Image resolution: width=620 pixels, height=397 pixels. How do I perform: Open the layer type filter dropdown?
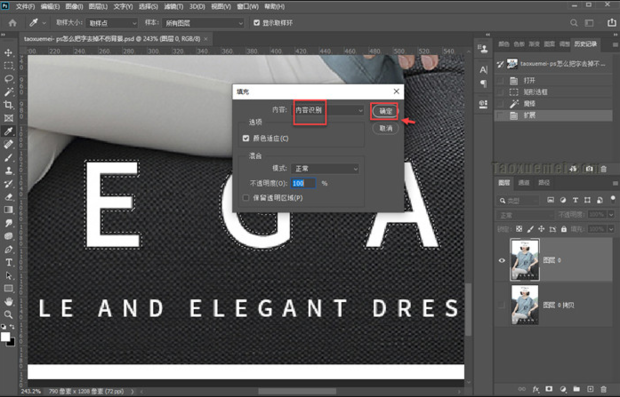518,200
